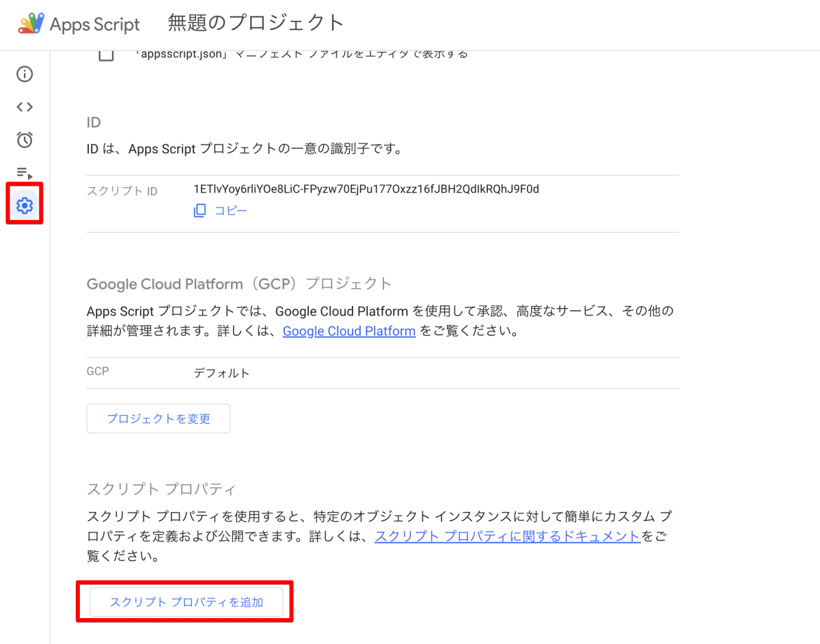This screenshot has height=644, width=820.
Task: Click the script ID value string
Action: pyautogui.click(x=366, y=189)
